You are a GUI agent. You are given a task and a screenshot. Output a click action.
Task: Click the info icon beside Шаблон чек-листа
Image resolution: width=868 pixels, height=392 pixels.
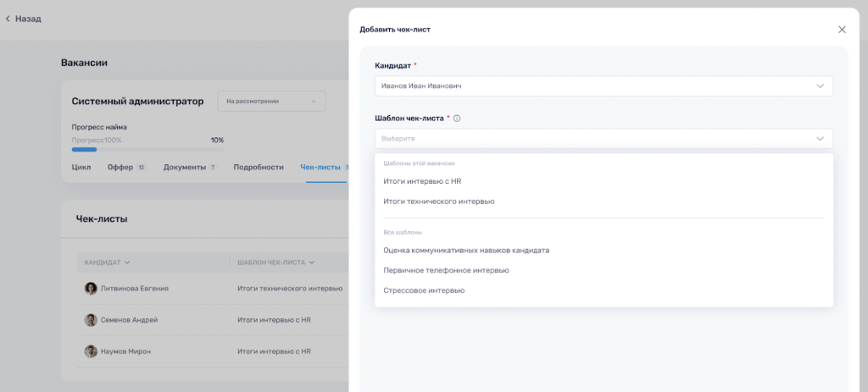click(x=457, y=119)
